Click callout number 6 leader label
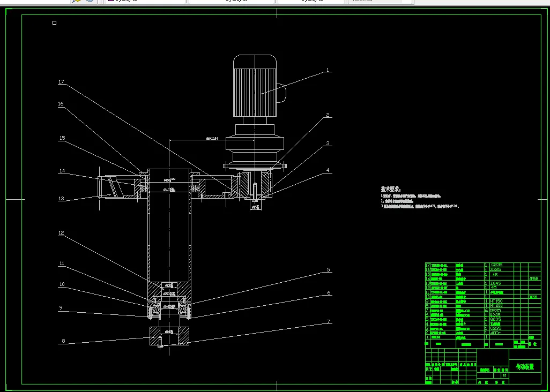 [x=329, y=293]
